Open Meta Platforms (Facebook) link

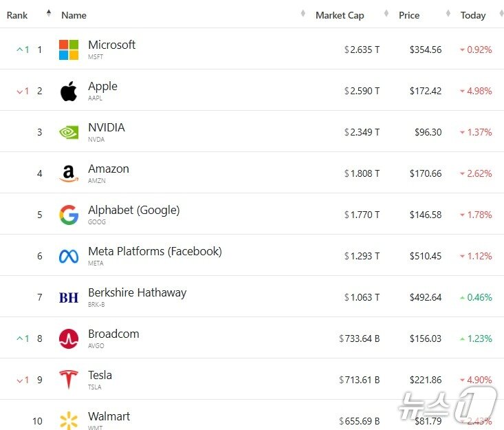coord(155,251)
